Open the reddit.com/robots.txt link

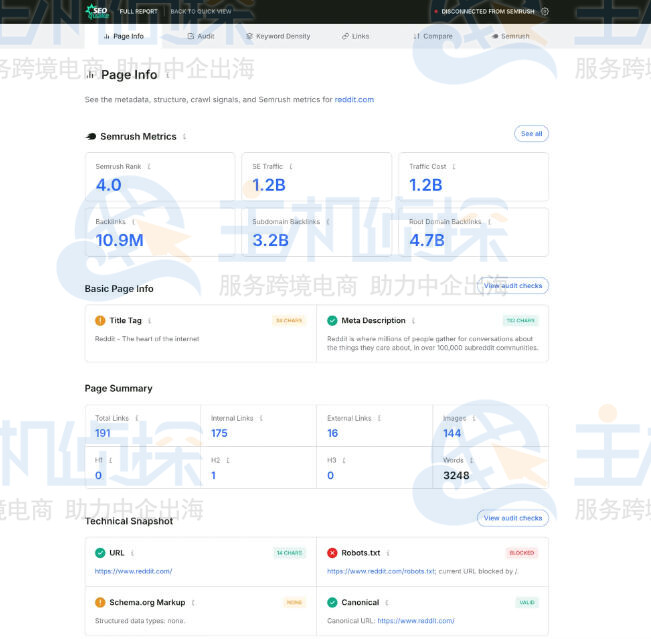coord(381,571)
